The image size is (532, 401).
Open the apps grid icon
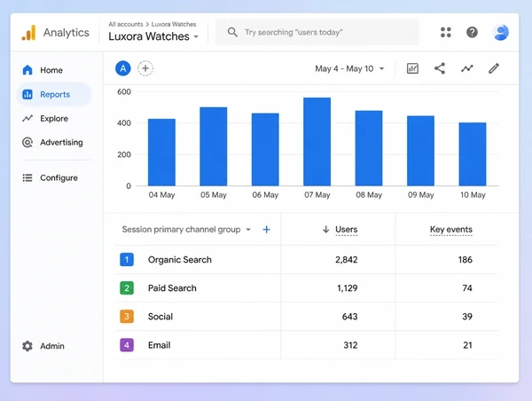click(x=445, y=32)
